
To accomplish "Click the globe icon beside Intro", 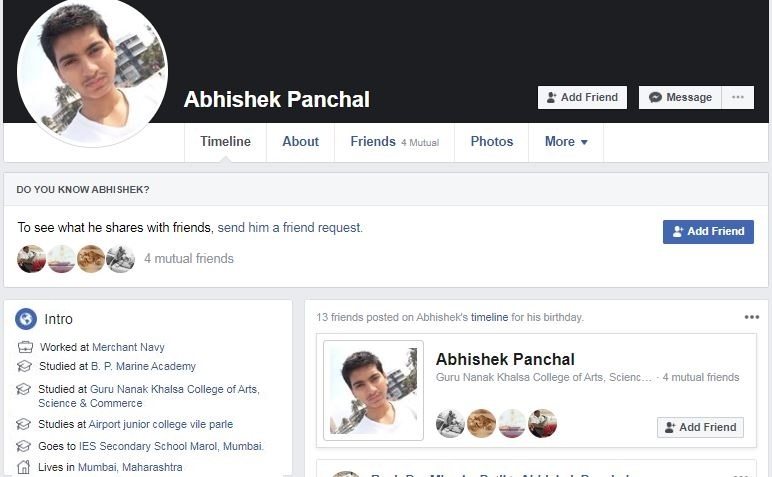I will [x=26, y=319].
